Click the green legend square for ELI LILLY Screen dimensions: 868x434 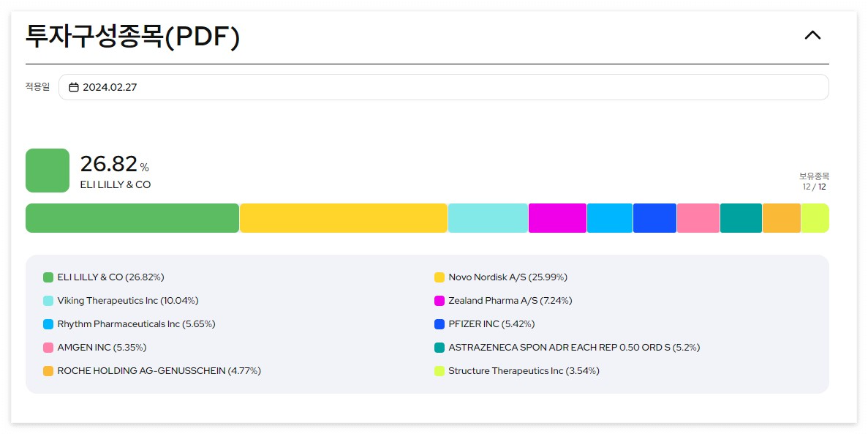(48, 277)
